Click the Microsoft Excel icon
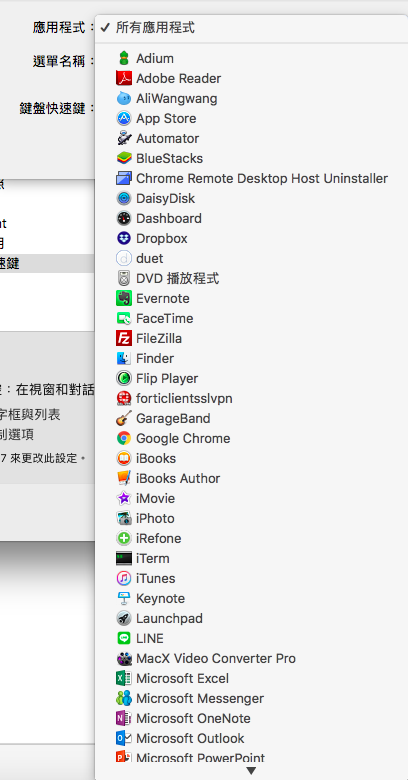 [x=123, y=679]
